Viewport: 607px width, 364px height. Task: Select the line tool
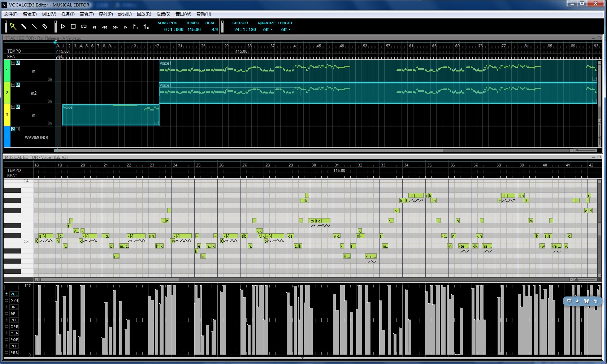pos(34,26)
